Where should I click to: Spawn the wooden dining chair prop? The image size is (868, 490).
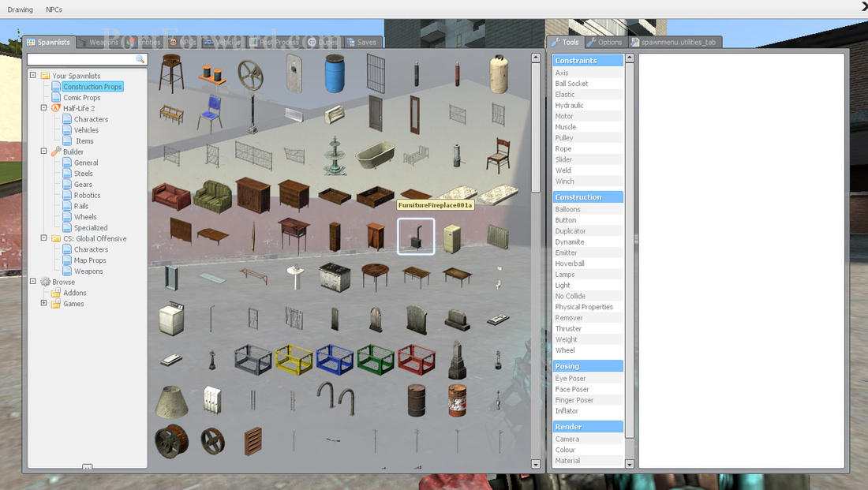point(498,155)
